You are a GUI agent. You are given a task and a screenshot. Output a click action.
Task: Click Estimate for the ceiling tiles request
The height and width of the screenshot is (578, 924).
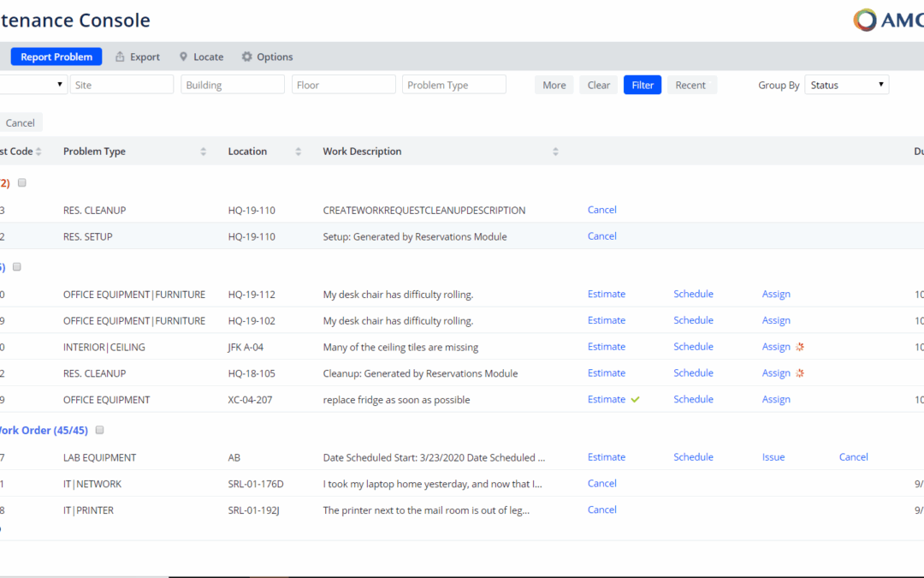coord(607,347)
